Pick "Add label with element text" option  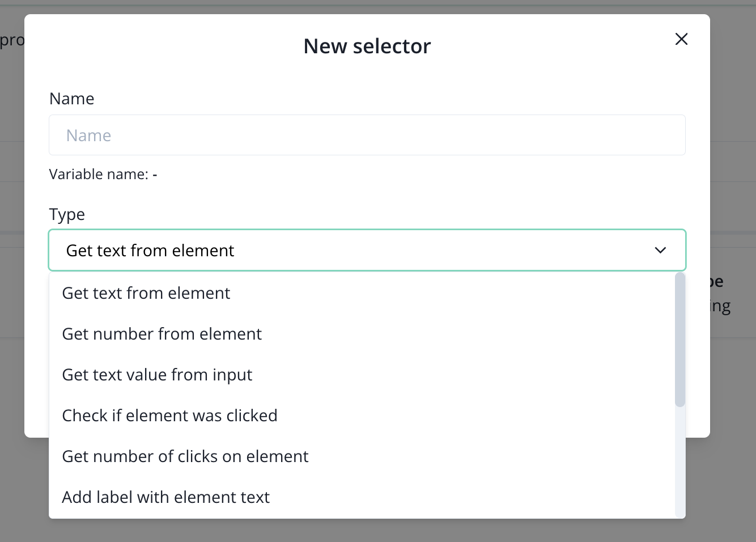(x=165, y=497)
